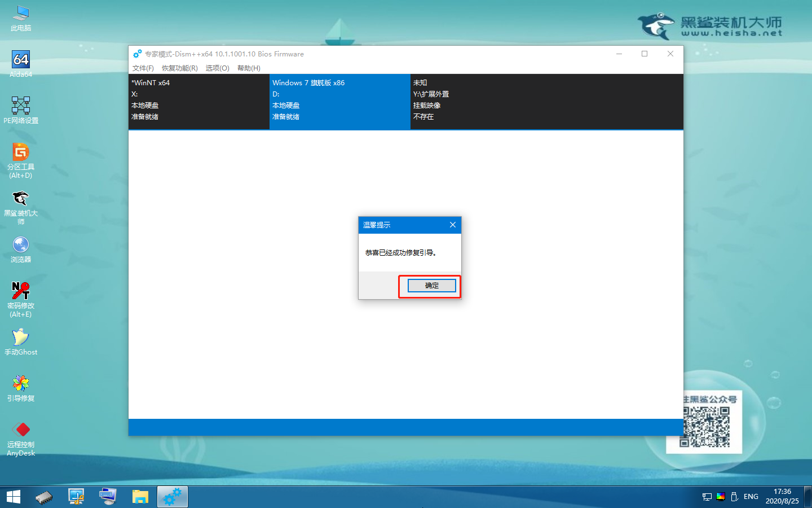Click the ENG input language indicator
The width and height of the screenshot is (812, 508).
click(751, 497)
